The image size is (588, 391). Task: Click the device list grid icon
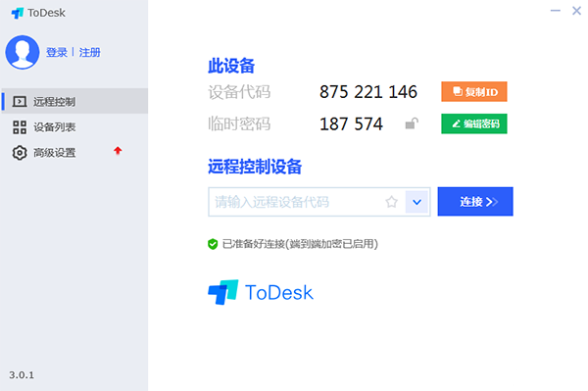click(20, 127)
